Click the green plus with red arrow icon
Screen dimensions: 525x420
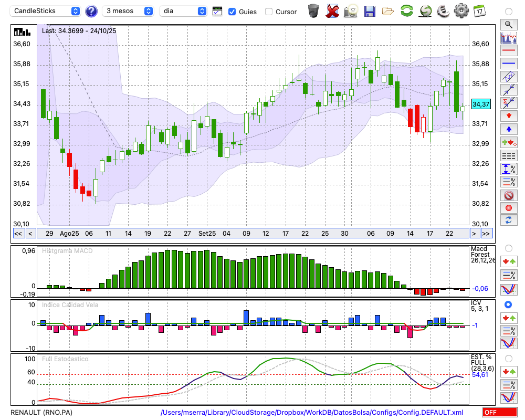(x=509, y=142)
